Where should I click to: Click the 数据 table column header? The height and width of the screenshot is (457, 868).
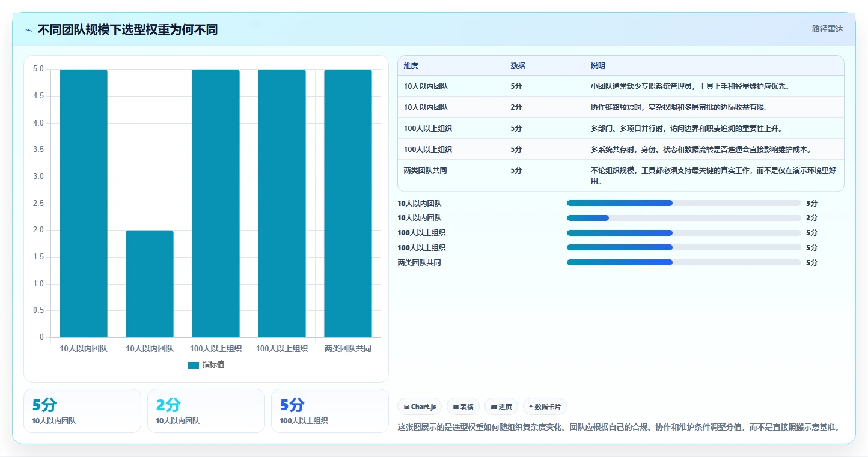518,65
